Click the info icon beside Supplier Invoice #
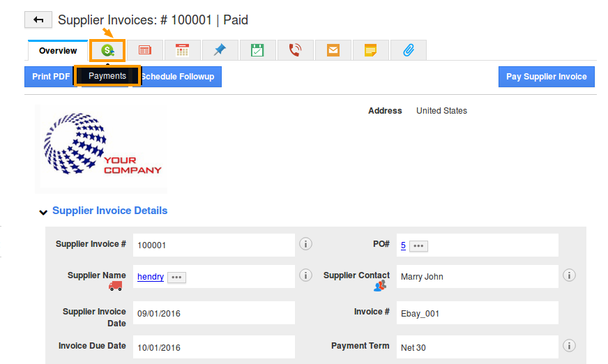Image resolution: width=608 pixels, height=364 pixels. (x=305, y=244)
